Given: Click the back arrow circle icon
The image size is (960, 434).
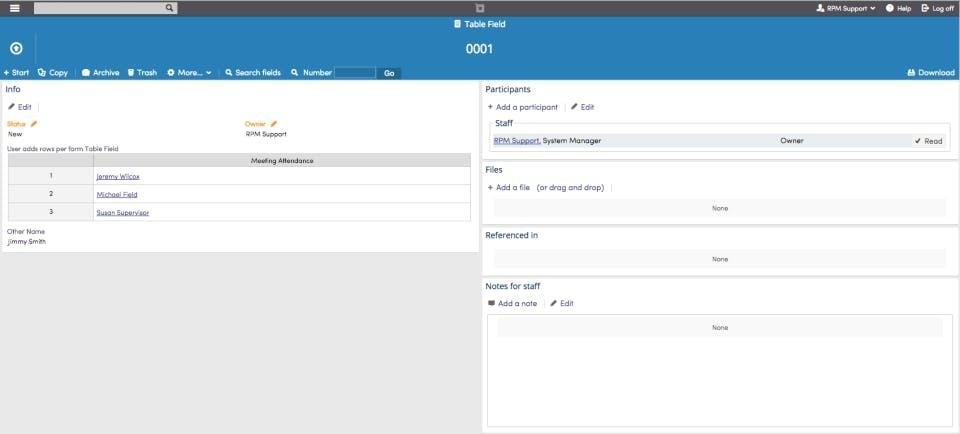Looking at the screenshot, I should tap(17, 48).
